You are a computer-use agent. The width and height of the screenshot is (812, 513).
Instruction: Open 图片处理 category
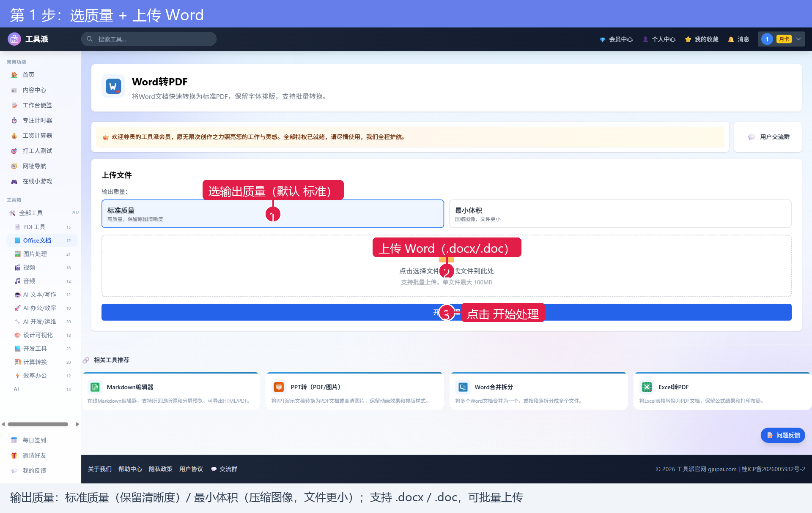pyautogui.click(x=42, y=254)
